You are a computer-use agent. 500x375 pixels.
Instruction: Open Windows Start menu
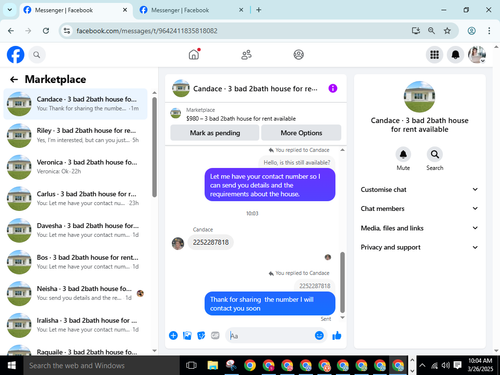point(12,365)
